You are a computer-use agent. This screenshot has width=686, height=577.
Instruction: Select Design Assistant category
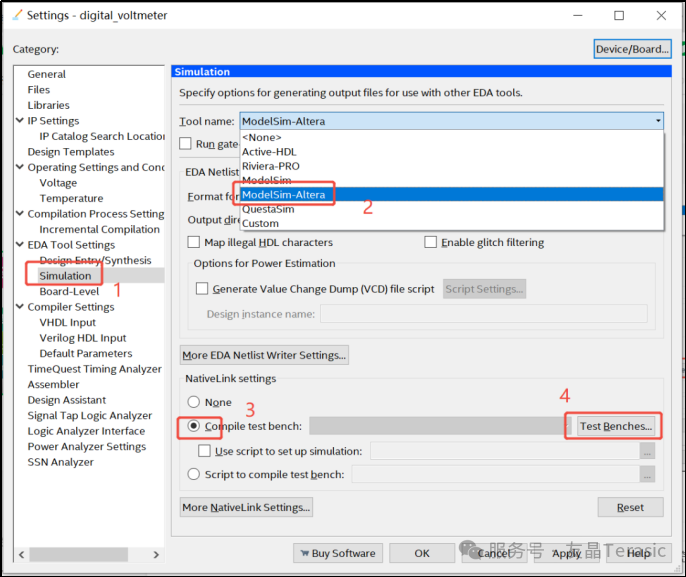point(66,400)
